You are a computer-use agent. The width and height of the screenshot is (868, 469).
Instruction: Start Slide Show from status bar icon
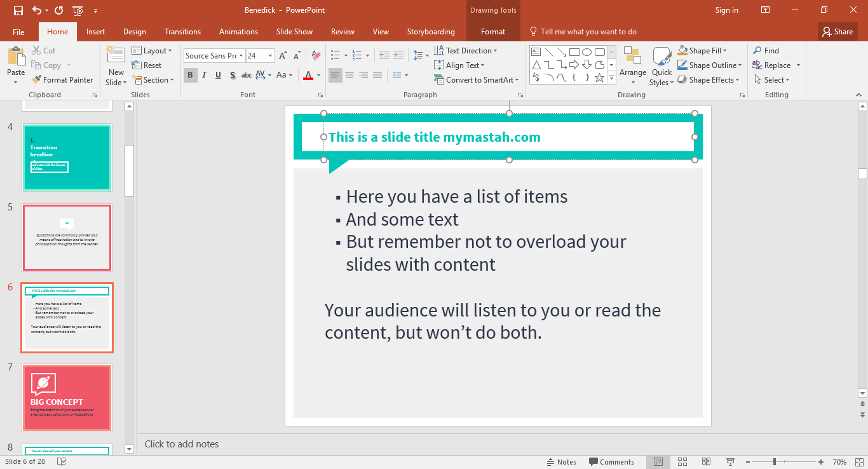click(x=730, y=462)
